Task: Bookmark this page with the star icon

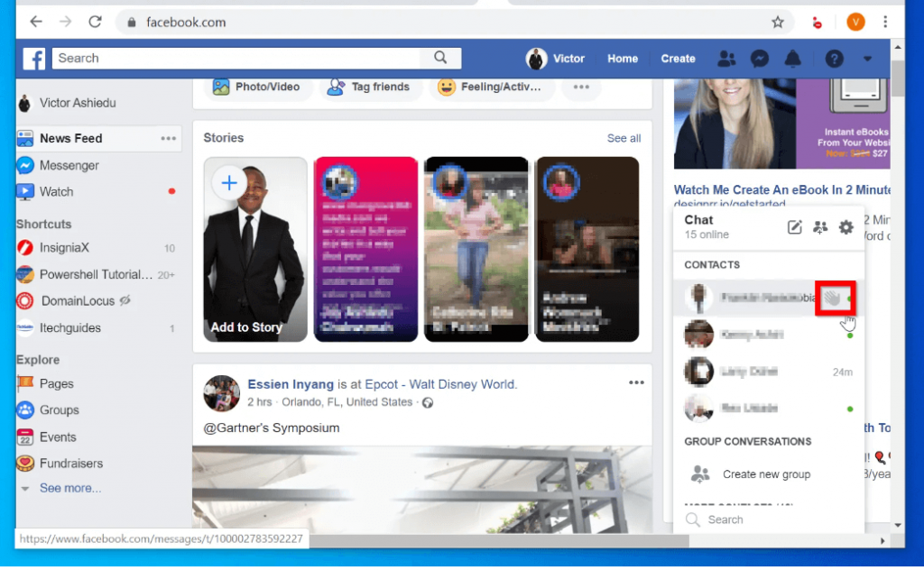Action: point(778,23)
